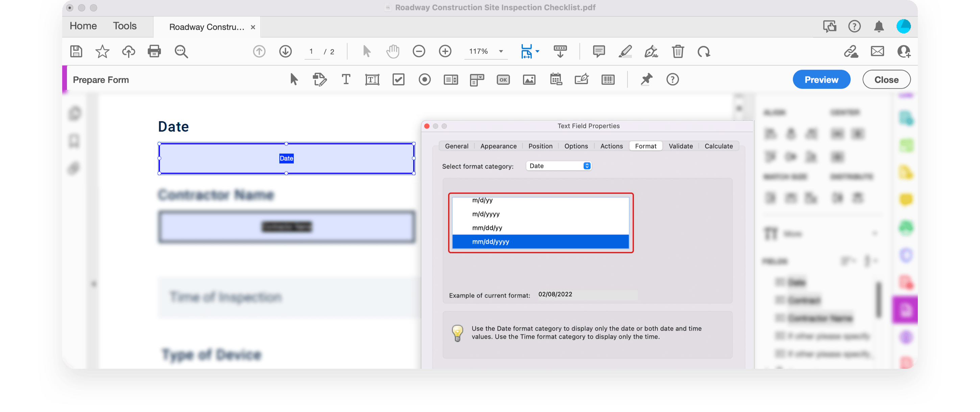Image resolution: width=980 pixels, height=412 pixels.
Task: Switch to the Appearance tab
Action: (x=497, y=146)
